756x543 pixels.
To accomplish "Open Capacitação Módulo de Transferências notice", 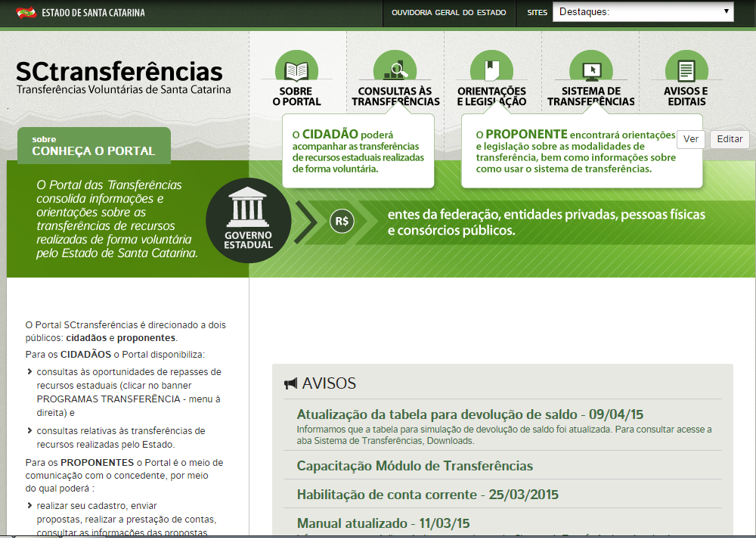I will tap(414, 466).
